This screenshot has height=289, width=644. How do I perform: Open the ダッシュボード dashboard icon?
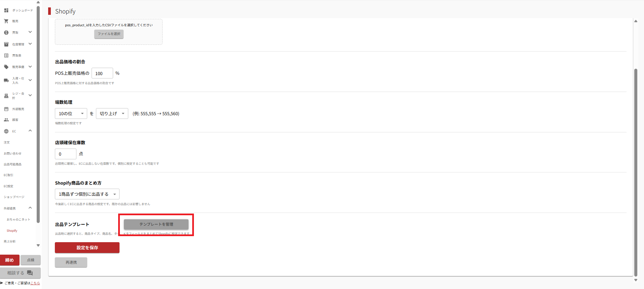coord(6,10)
